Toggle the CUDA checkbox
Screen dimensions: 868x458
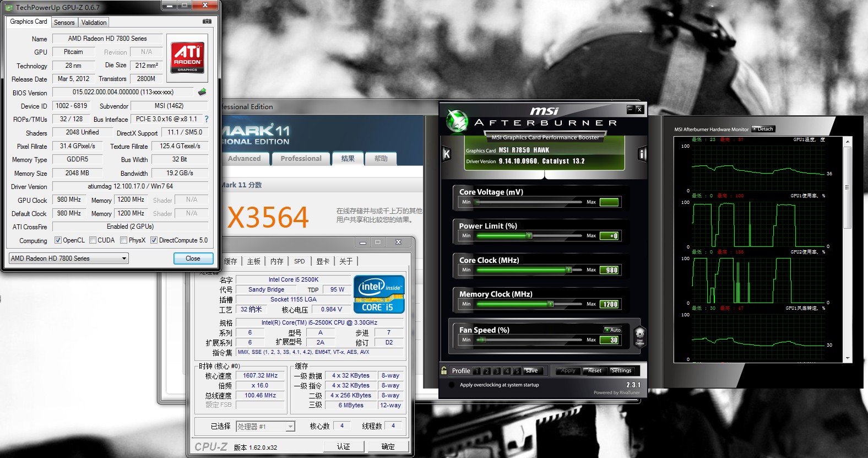93,240
